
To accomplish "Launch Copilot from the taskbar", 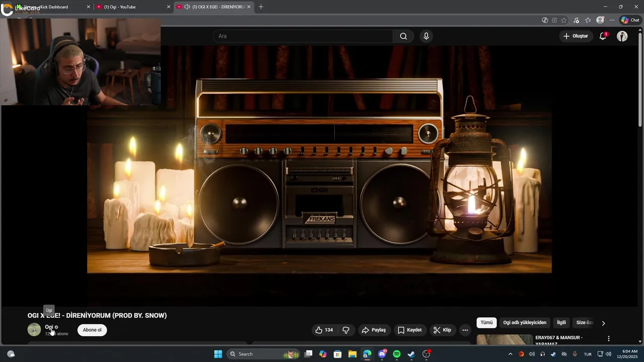I will 323,354.
